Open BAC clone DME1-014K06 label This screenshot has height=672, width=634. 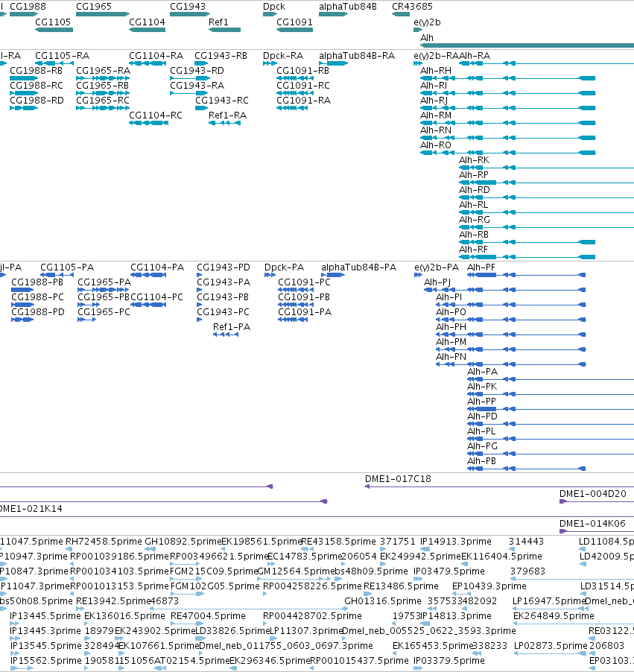[592, 524]
